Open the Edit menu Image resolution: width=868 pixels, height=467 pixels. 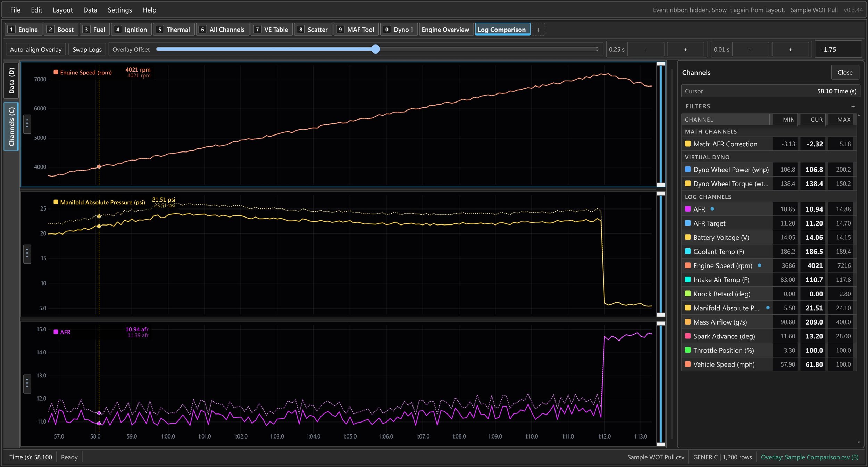36,10
